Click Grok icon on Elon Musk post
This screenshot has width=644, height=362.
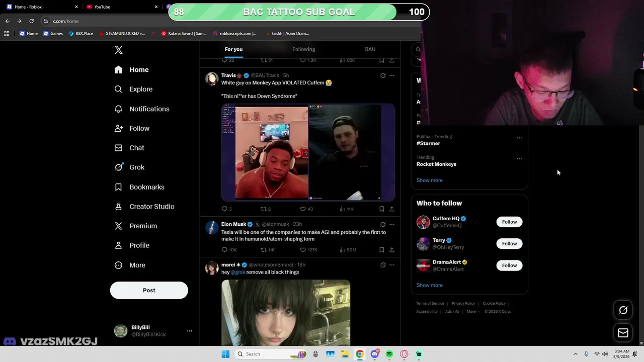[x=383, y=224]
